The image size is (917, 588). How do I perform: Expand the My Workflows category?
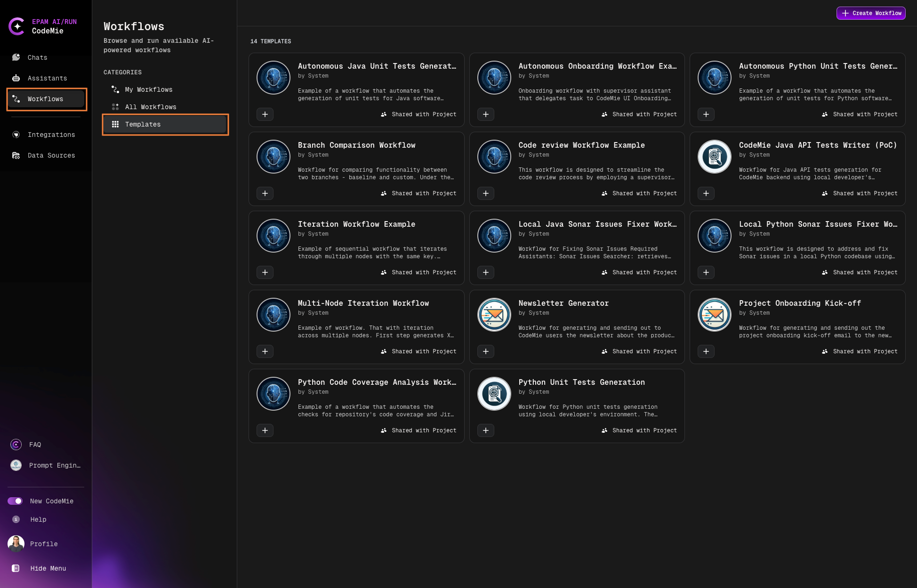click(148, 89)
